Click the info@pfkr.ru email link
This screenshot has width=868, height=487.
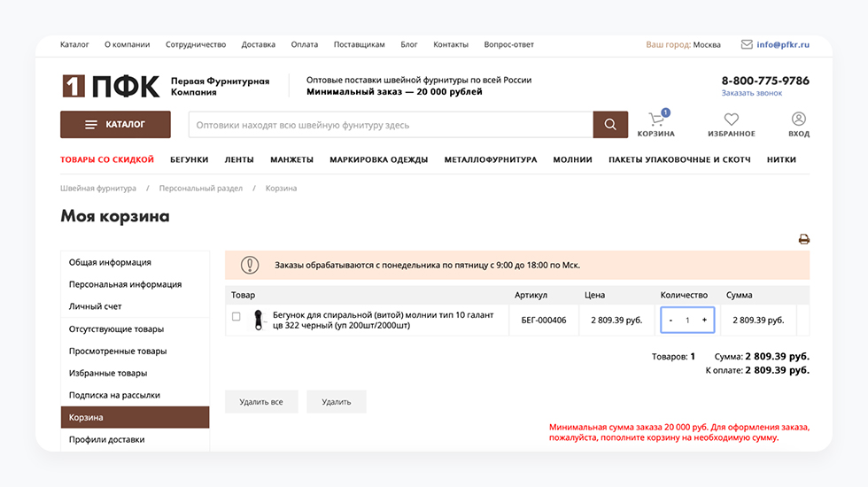pyautogui.click(x=783, y=44)
